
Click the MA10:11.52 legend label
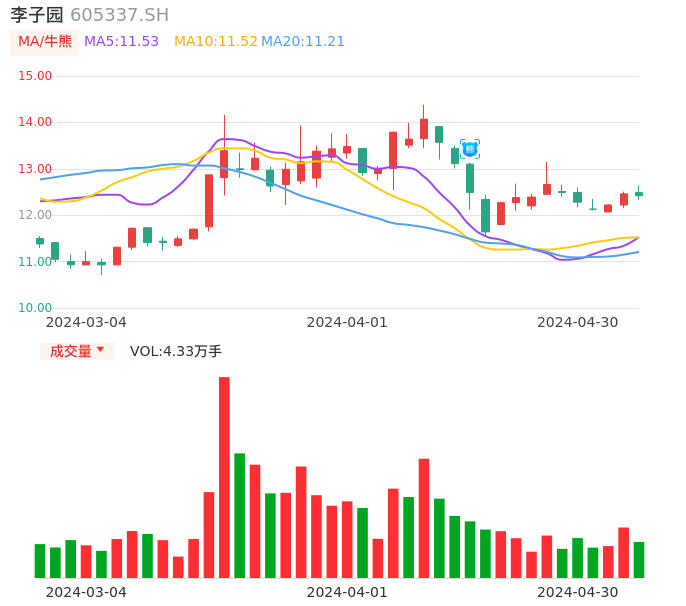click(215, 42)
